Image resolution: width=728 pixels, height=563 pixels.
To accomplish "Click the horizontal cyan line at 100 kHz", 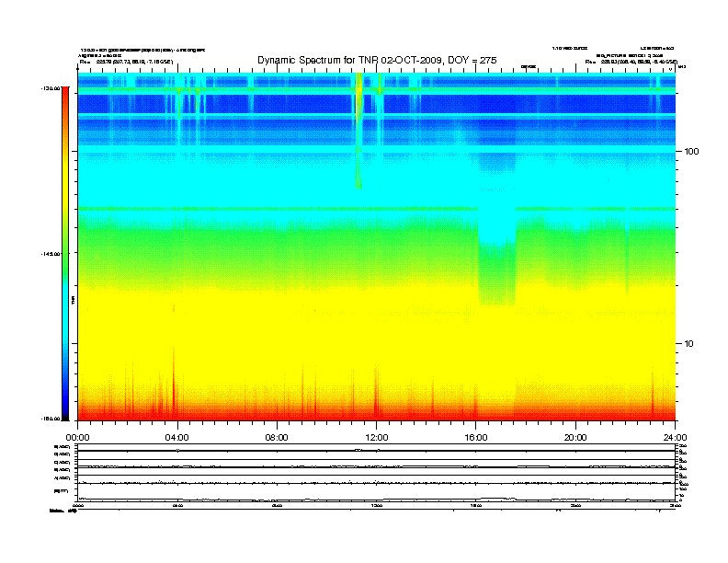I will click(x=276, y=148).
